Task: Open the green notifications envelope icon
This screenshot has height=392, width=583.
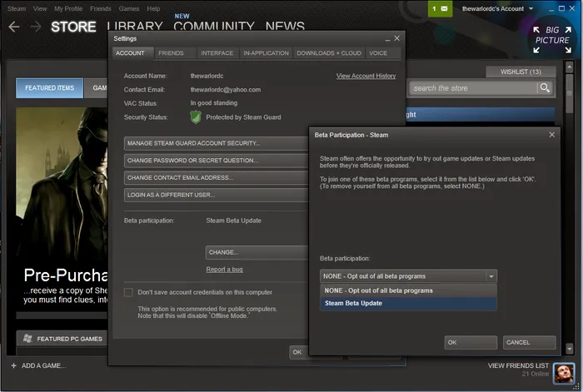Action: point(441,8)
